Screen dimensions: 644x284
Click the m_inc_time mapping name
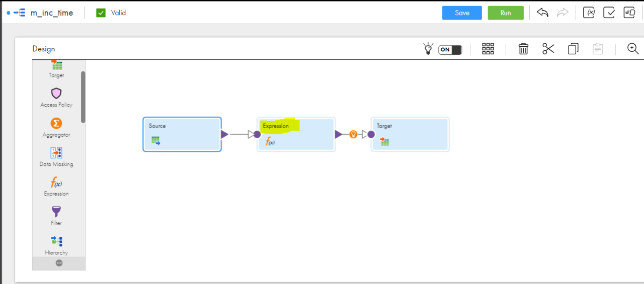52,13
